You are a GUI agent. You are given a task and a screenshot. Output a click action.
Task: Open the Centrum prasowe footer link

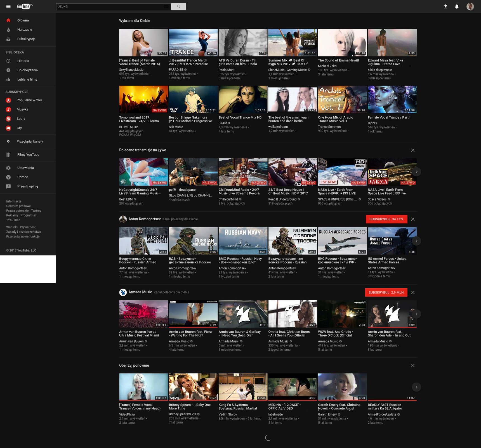(x=18, y=206)
